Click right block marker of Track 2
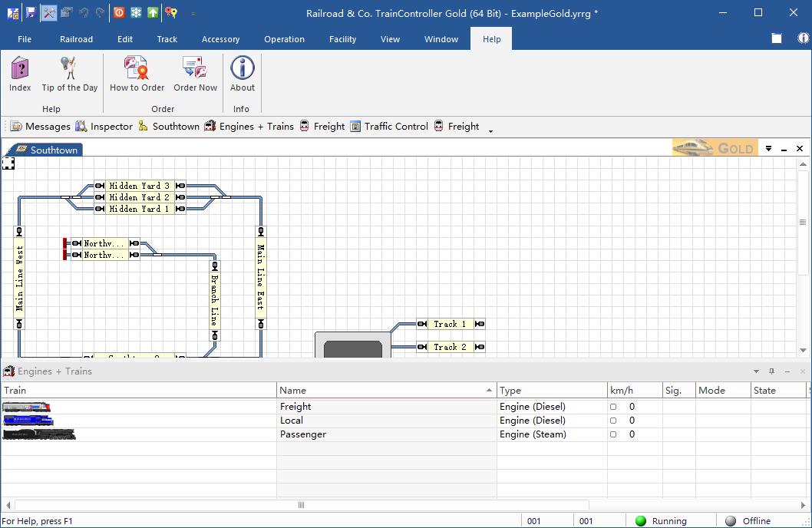Screen dimensions: 812x528 tap(480, 347)
